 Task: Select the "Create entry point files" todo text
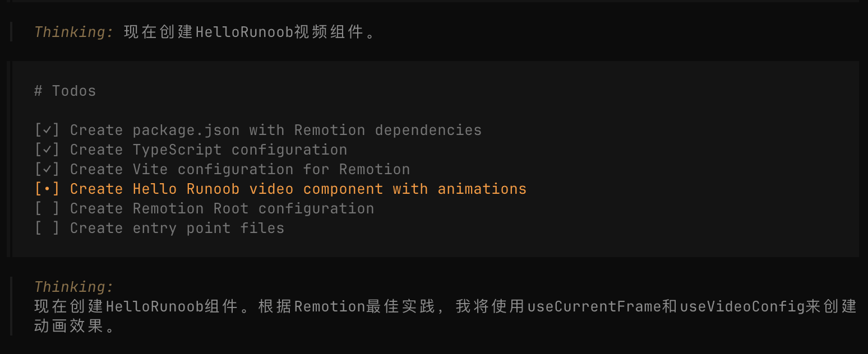click(177, 229)
